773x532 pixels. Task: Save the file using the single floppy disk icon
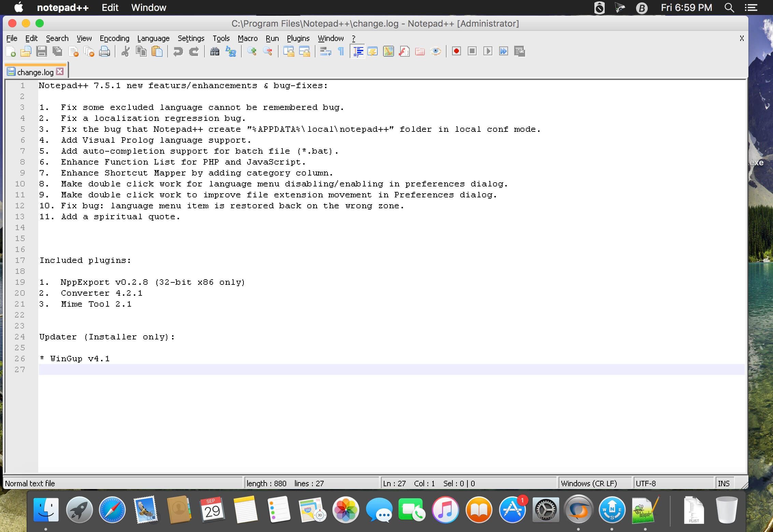coord(42,52)
